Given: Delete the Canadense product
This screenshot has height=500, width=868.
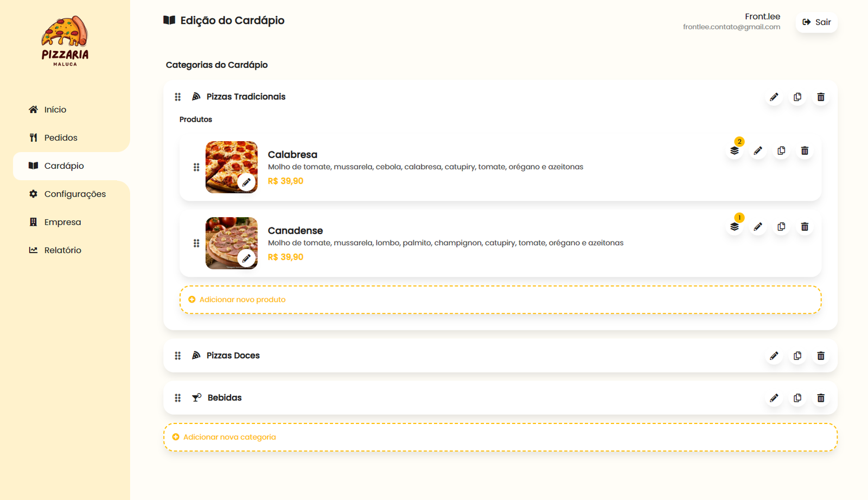Looking at the screenshot, I should pyautogui.click(x=805, y=226).
